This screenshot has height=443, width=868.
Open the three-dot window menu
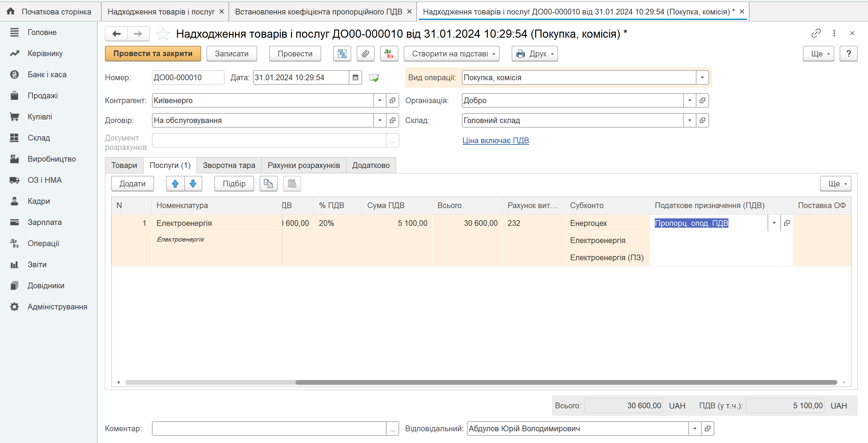pos(834,33)
